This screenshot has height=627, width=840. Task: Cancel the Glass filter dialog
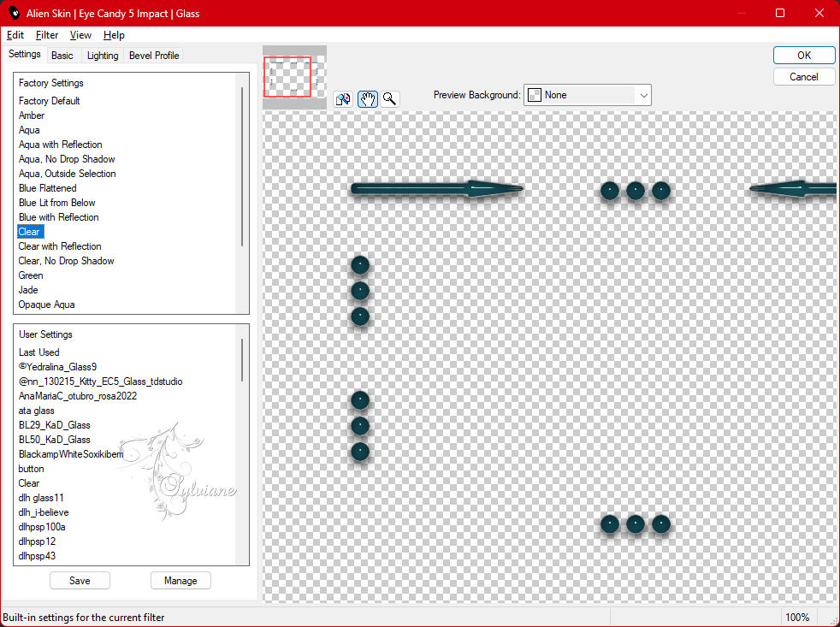803,77
